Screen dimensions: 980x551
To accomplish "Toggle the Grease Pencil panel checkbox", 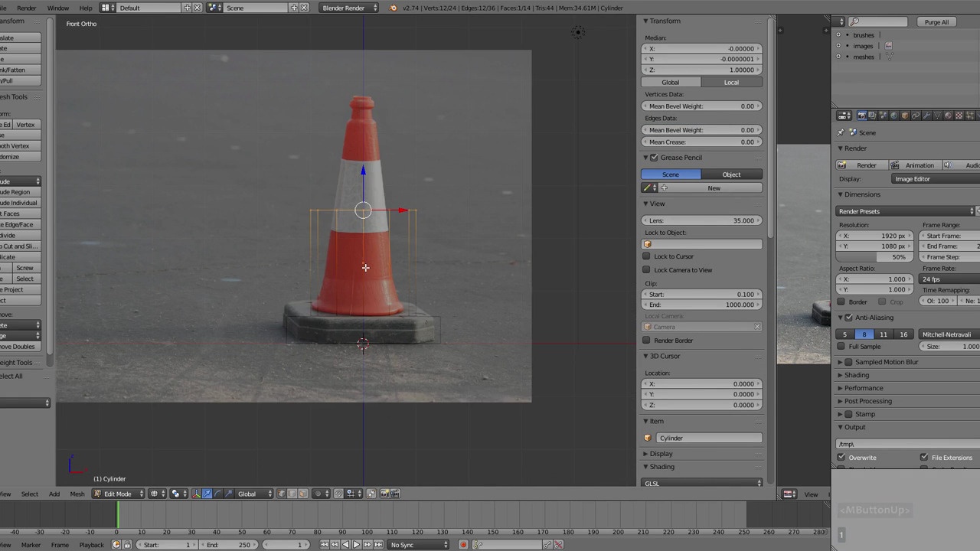I will coord(654,158).
